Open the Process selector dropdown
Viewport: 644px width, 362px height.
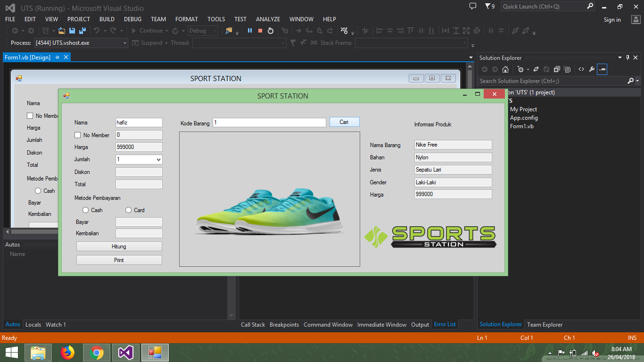(x=125, y=43)
